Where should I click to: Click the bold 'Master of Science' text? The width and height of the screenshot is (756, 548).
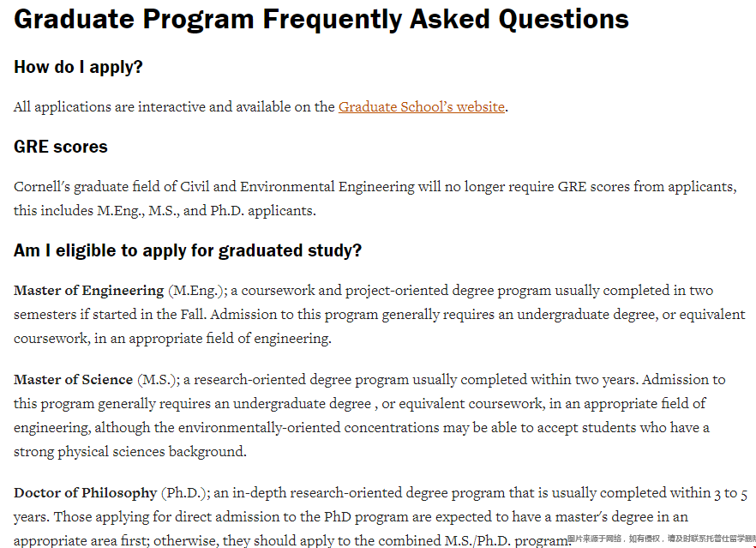73,379
